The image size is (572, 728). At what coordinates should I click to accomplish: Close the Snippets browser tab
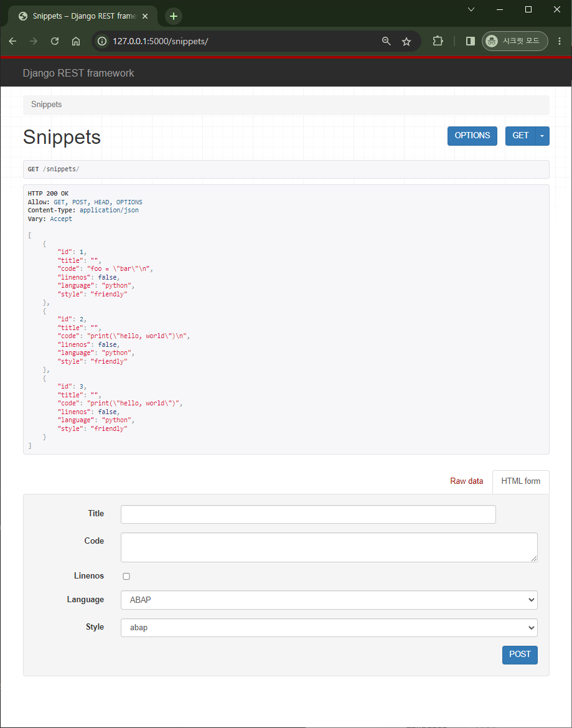(145, 16)
